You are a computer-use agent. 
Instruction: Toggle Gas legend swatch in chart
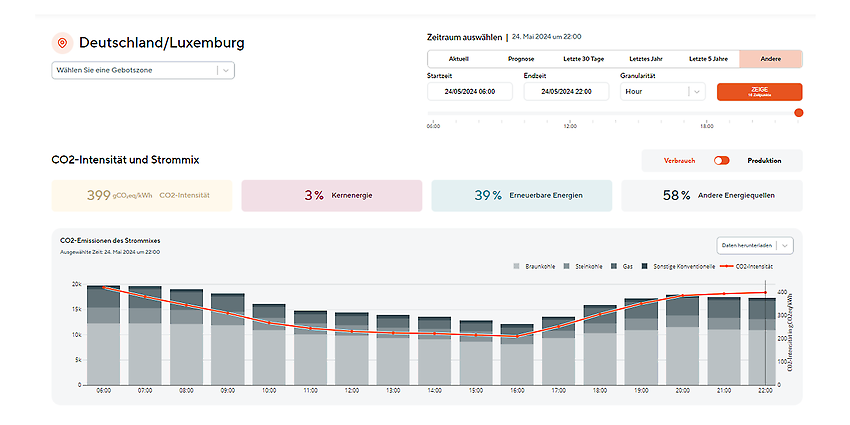click(614, 266)
